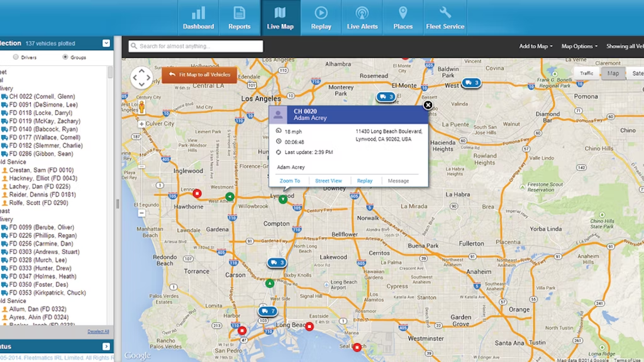Open the Fleet Service tab
Viewport: 644px width, 362px height.
445,18
